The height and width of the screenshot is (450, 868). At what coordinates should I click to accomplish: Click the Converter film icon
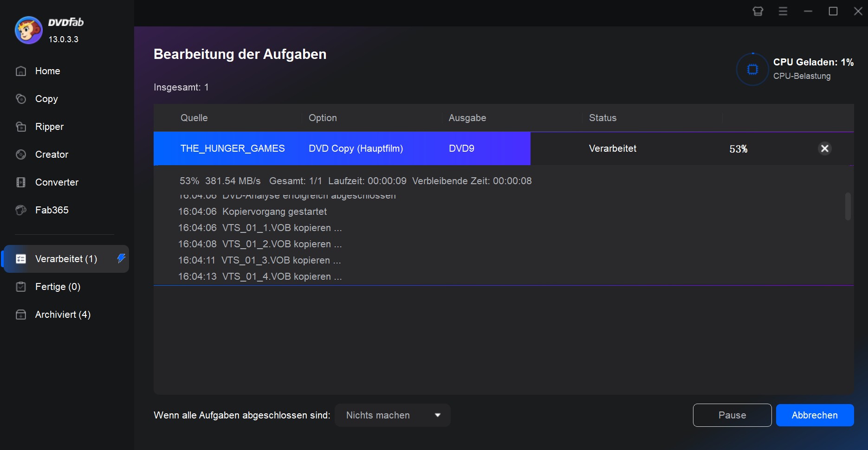point(21,182)
